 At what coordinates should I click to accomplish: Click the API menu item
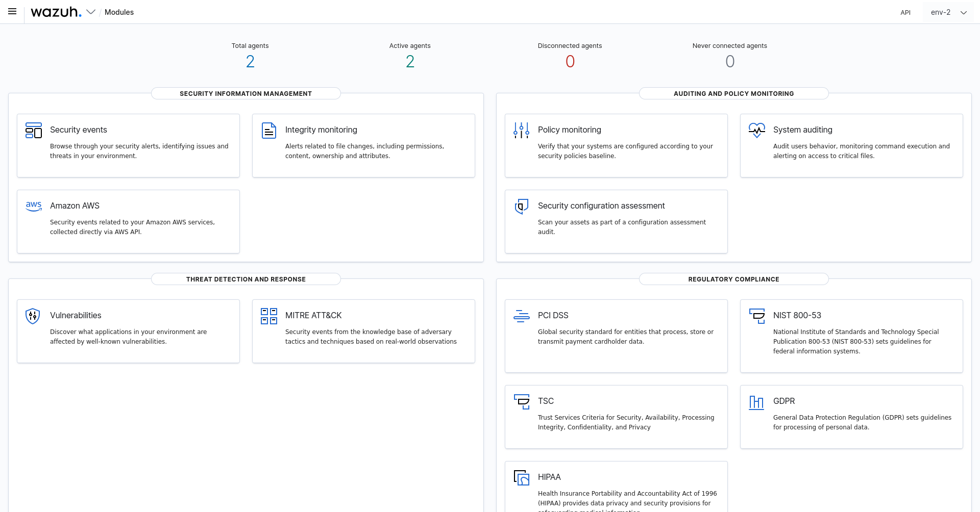[905, 12]
